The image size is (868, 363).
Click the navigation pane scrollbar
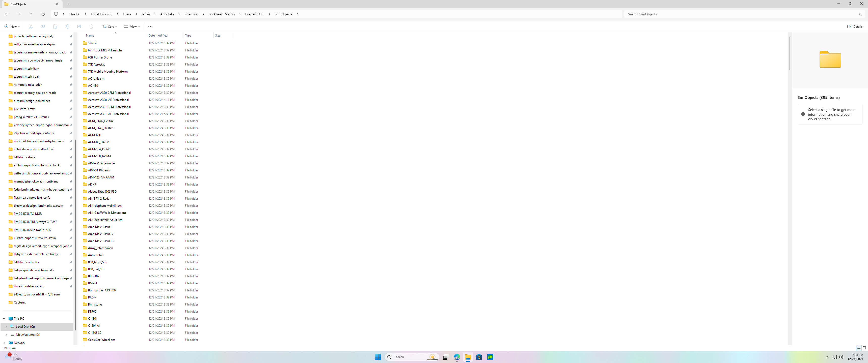click(x=75, y=235)
